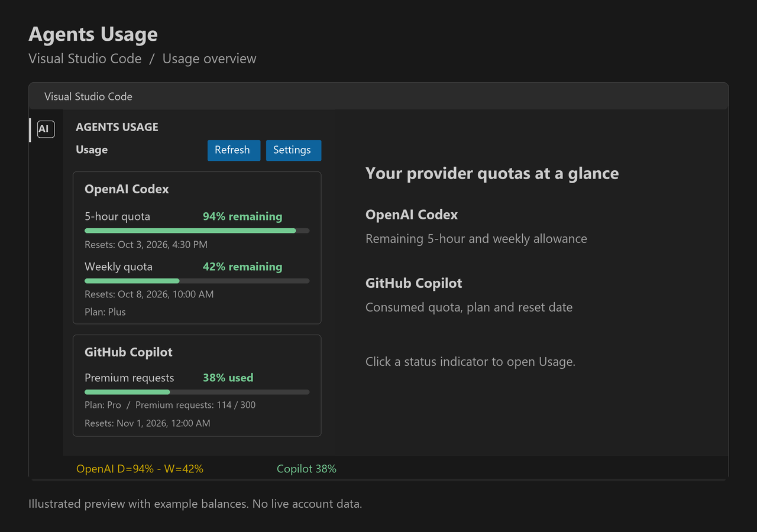Click the Copilot 38% status indicator
This screenshot has height=532, width=757.
306,469
